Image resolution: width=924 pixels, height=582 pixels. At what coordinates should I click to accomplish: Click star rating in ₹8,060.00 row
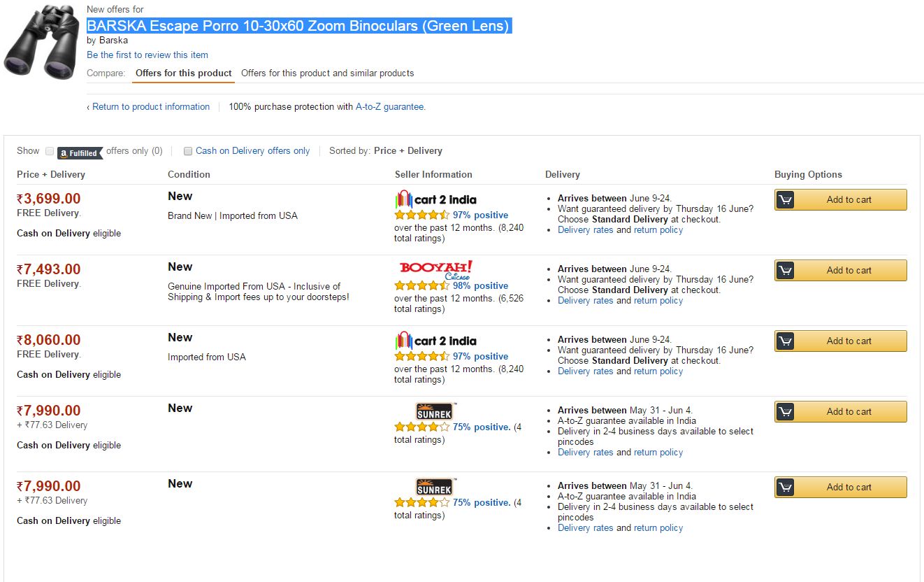tap(421, 357)
